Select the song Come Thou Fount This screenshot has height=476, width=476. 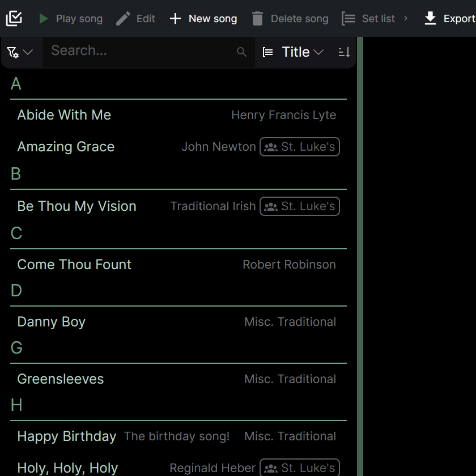178,265
